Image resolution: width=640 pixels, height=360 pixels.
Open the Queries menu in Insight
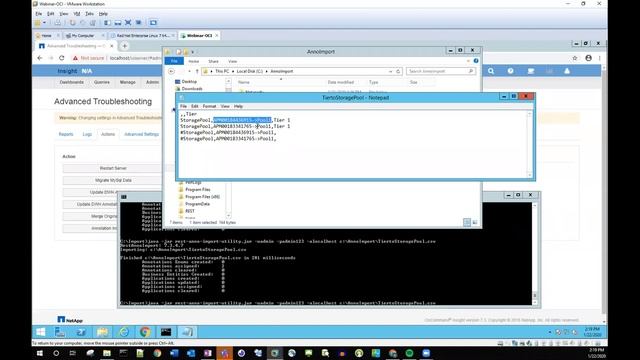tap(102, 82)
